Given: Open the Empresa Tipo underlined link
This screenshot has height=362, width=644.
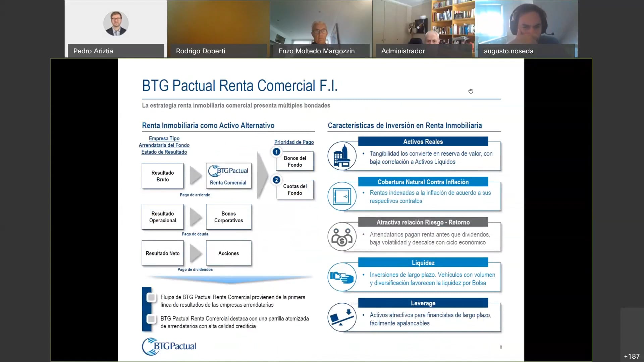Looking at the screenshot, I should (164, 138).
